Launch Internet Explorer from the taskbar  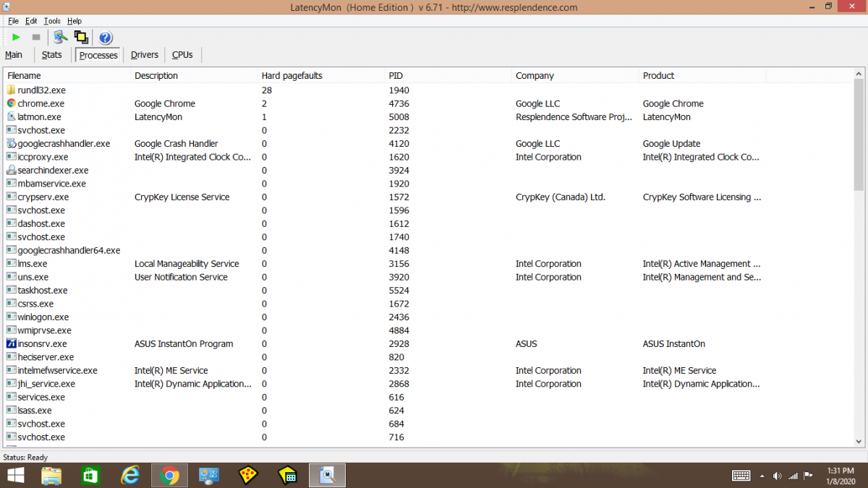(x=130, y=475)
